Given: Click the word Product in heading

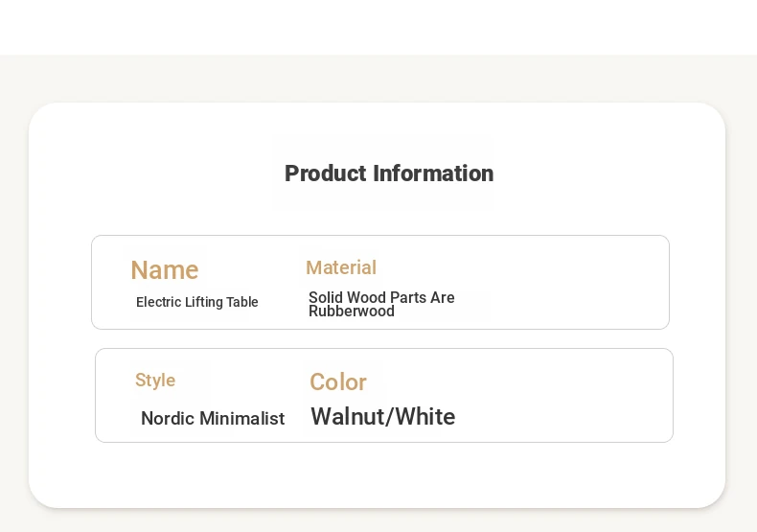Looking at the screenshot, I should tap(326, 173).
